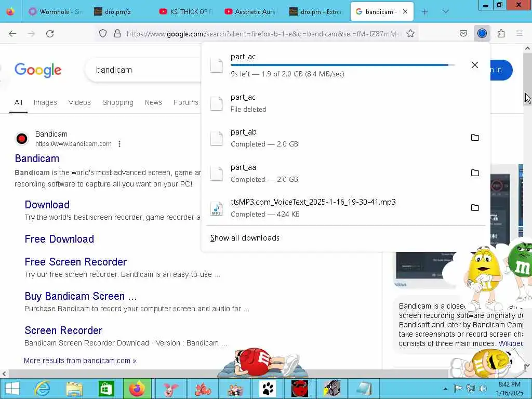Show part_aa in its folder
This screenshot has width=532, height=399.
475,172
